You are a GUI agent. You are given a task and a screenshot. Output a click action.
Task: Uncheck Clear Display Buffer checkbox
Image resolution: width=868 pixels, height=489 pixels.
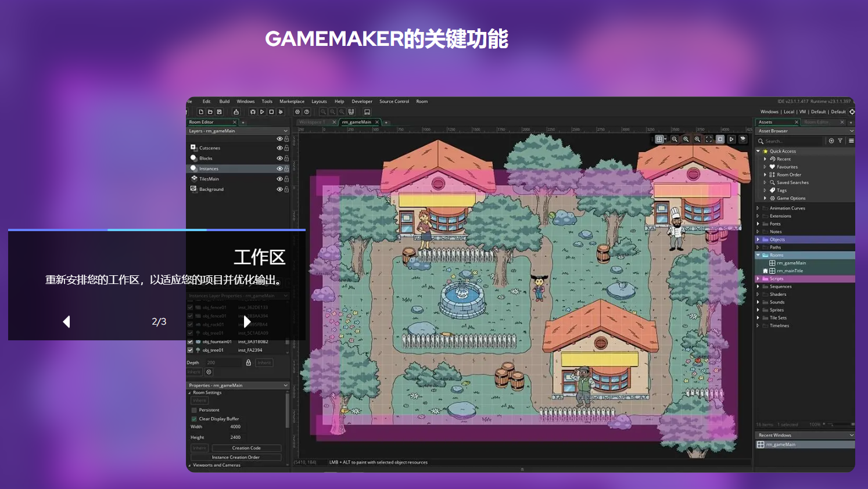pos(194,419)
